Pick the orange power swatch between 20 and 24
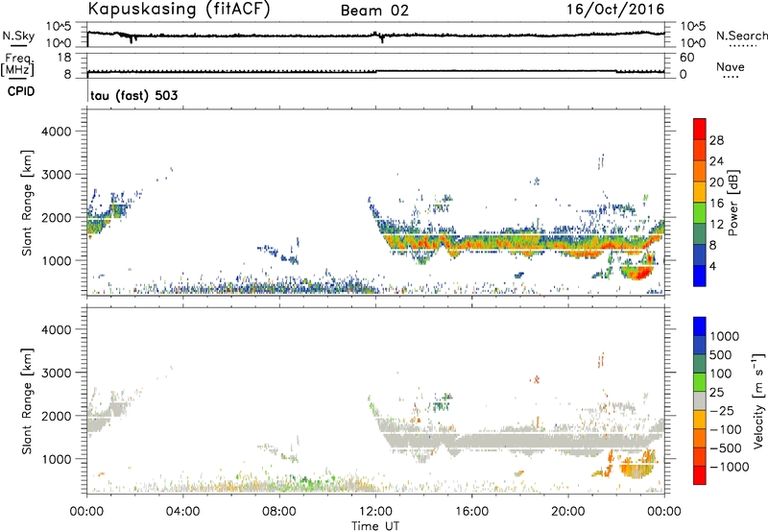 700,171
